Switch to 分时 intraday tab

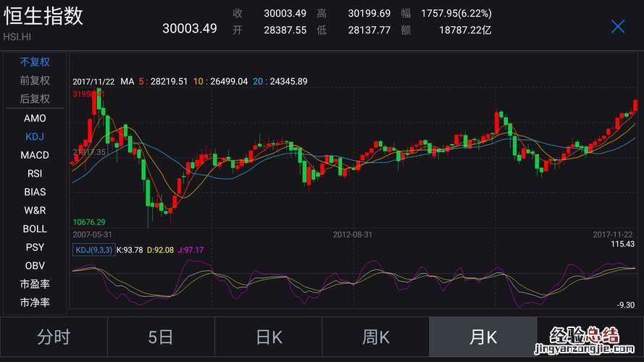coord(54,337)
